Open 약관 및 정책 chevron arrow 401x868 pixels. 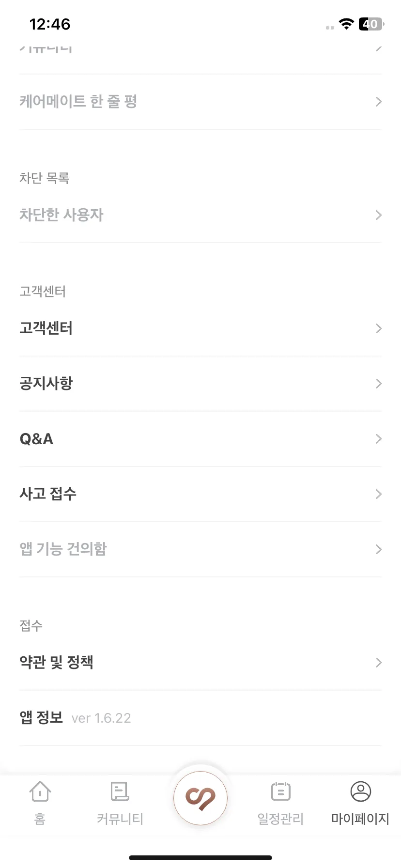[x=379, y=663]
